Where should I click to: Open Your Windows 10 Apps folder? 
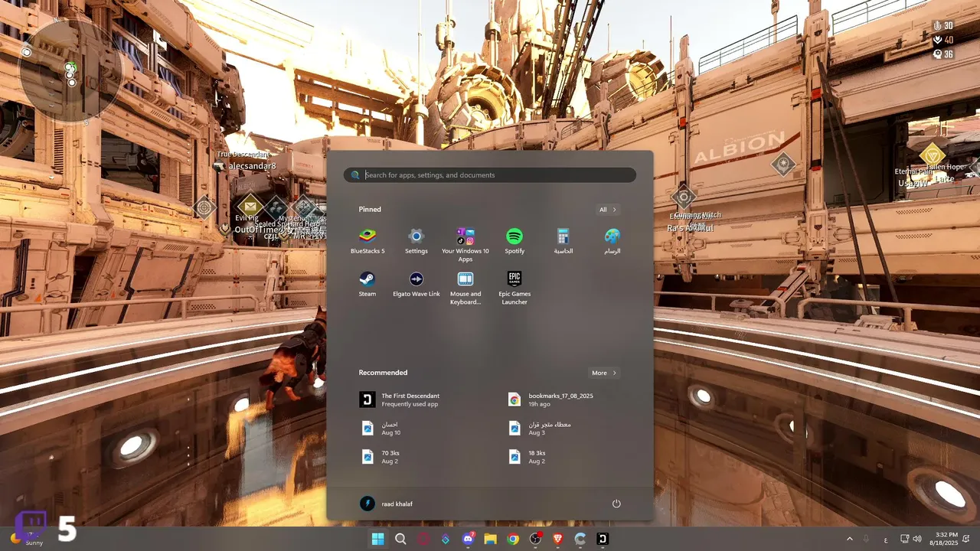[x=465, y=244]
